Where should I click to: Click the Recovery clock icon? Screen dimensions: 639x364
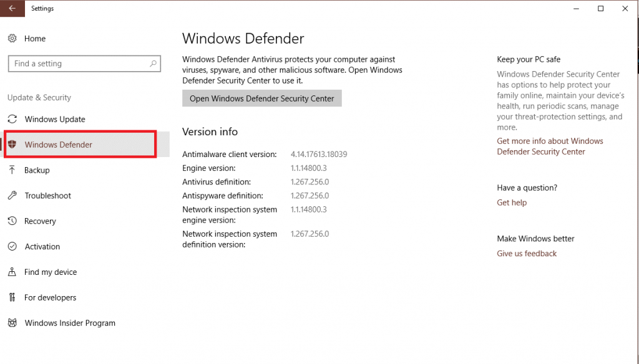(12, 221)
